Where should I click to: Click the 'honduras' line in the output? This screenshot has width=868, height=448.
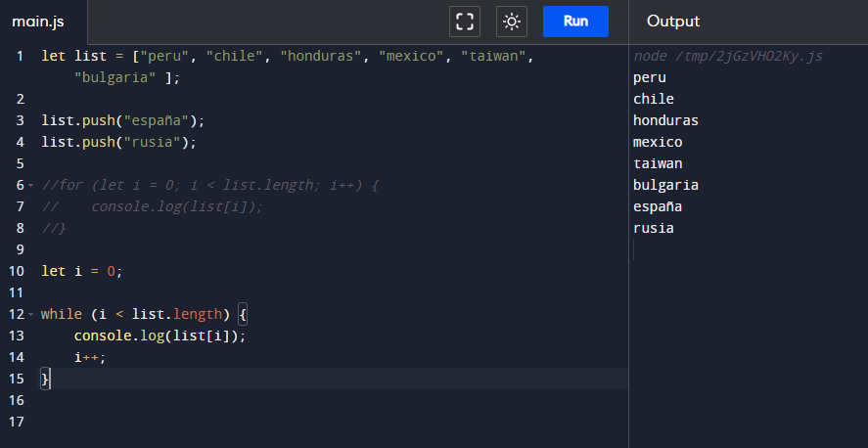pyautogui.click(x=665, y=120)
